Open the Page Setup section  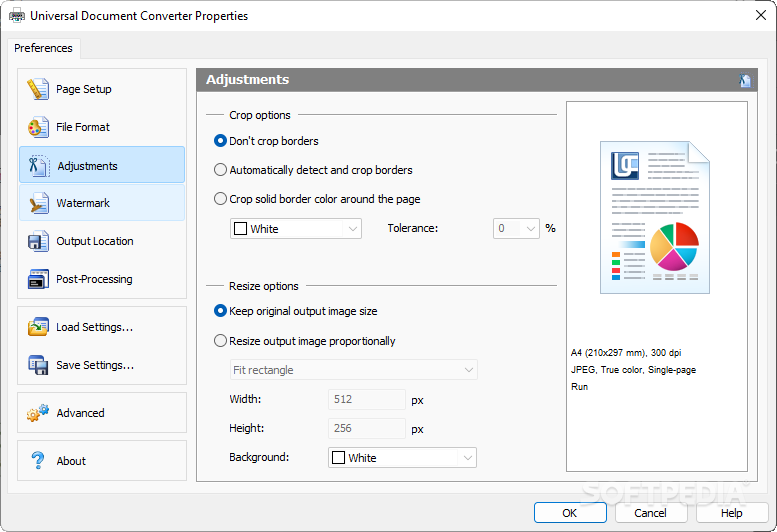102,89
